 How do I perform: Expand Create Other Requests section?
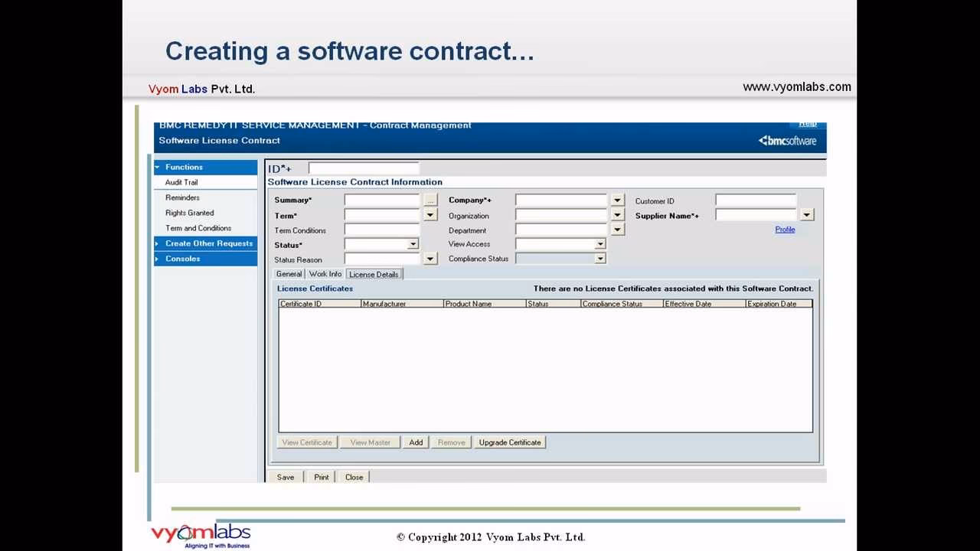click(158, 243)
